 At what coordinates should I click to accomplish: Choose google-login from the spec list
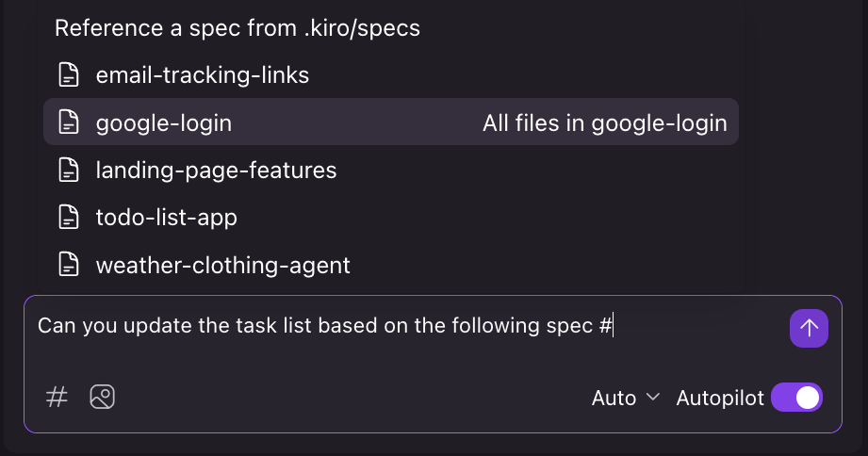click(164, 122)
